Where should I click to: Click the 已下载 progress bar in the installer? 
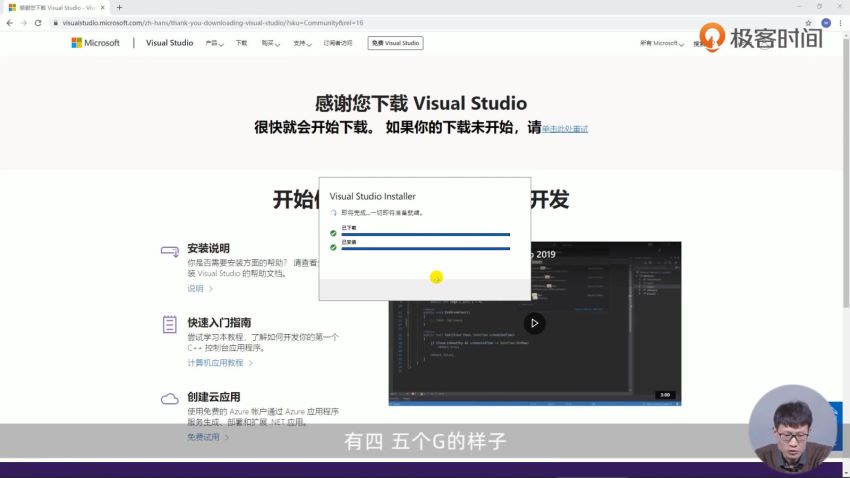[x=426, y=235]
